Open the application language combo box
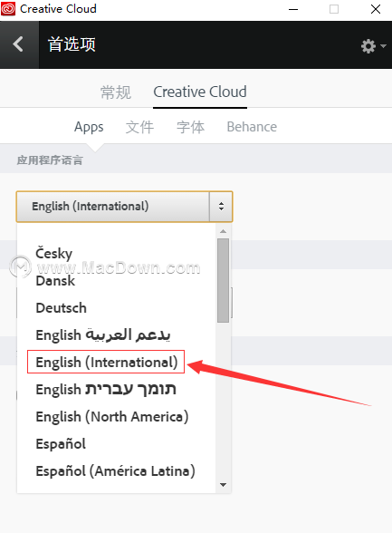Screen dimensions: 392x533 pos(124,207)
